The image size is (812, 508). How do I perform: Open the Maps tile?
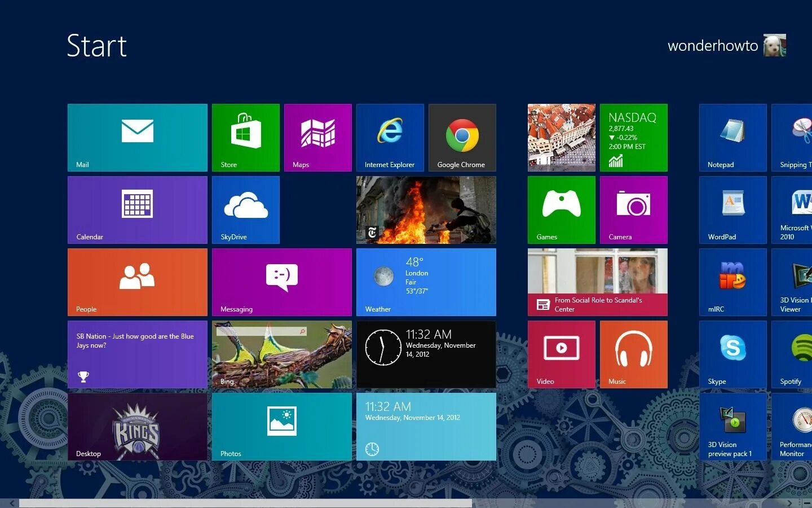pyautogui.click(x=318, y=138)
